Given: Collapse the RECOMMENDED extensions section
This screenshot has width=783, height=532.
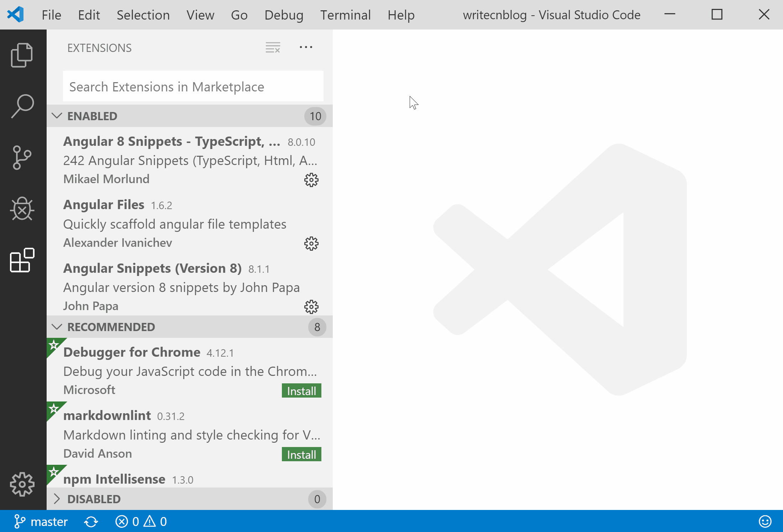Looking at the screenshot, I should click(x=57, y=327).
